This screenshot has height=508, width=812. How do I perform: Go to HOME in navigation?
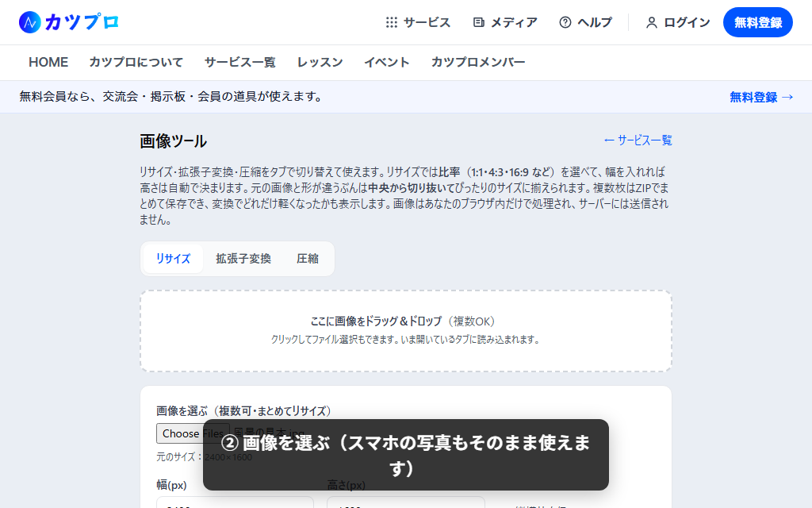pyautogui.click(x=48, y=62)
